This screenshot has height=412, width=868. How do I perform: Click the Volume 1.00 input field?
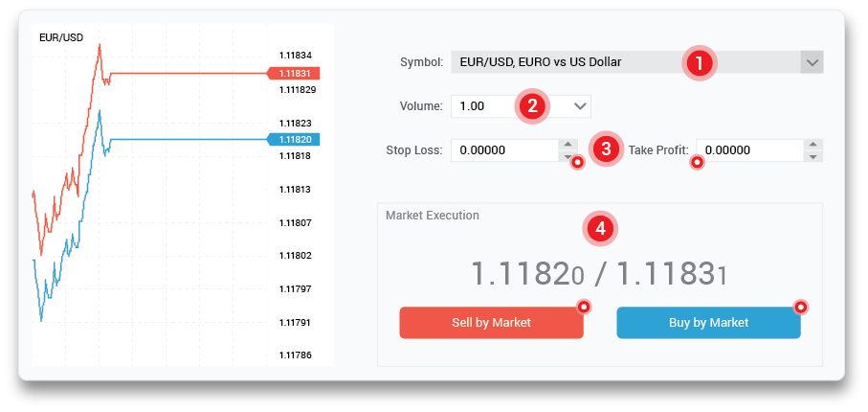486,105
